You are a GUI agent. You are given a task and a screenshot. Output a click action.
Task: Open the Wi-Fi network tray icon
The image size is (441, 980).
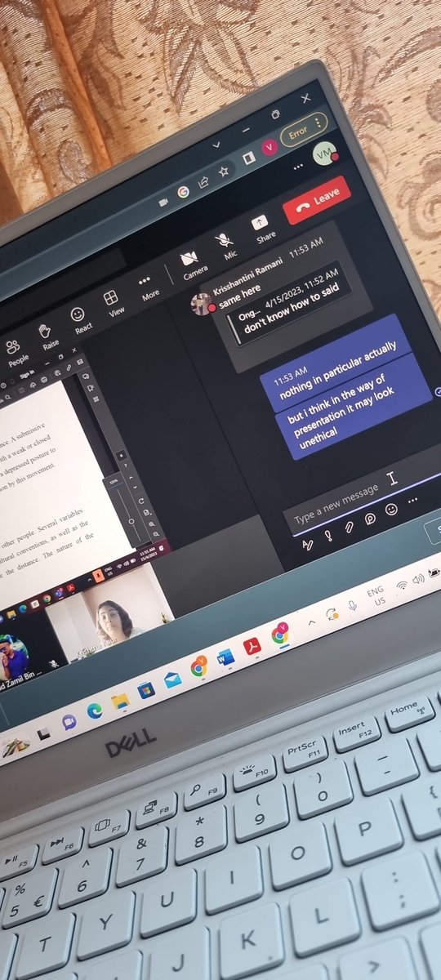[401, 586]
